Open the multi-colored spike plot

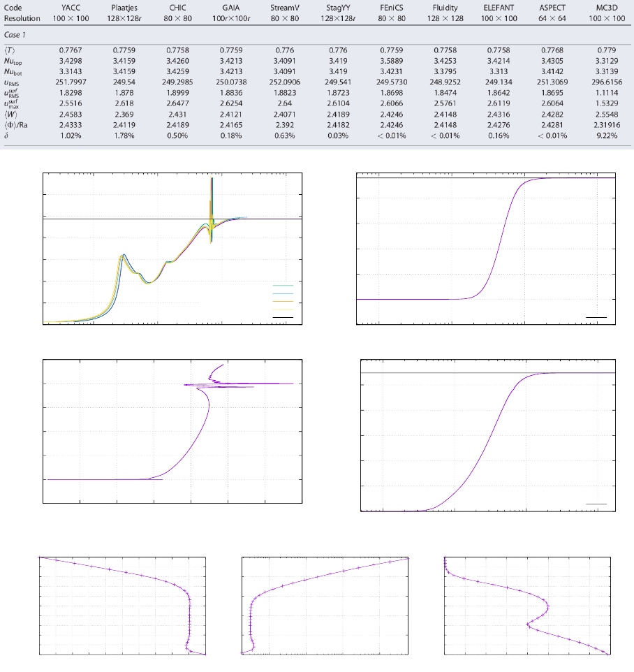[172, 249]
